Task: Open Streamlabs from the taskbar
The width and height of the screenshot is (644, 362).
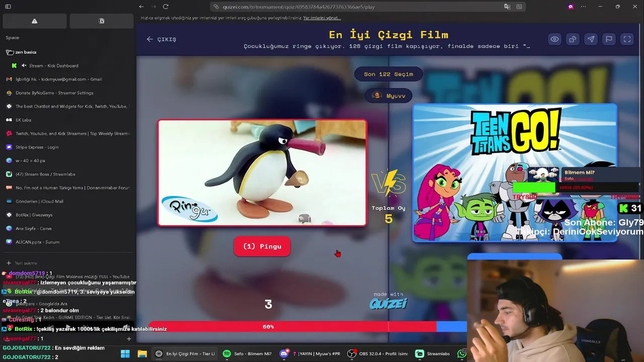Action: [433, 354]
